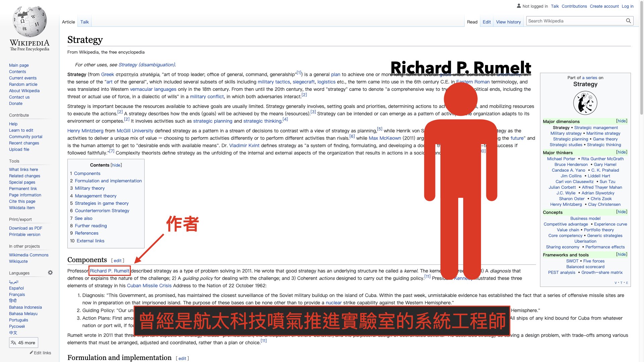Viewport: 644px width, 362px height.
Task: Open Sun Tzu in sidebar box
Action: click(607, 182)
